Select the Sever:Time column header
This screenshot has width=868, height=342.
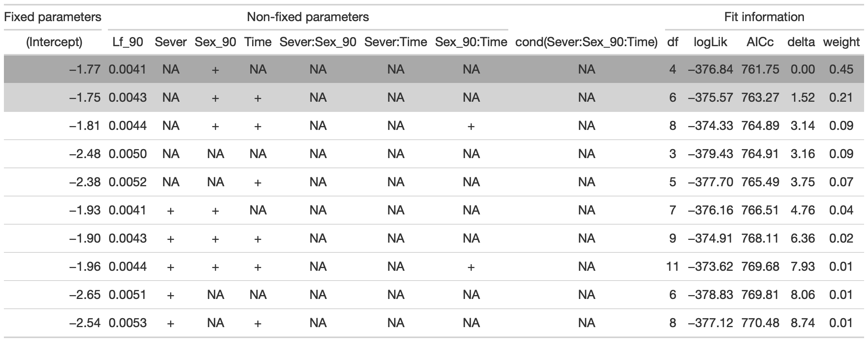tap(395, 42)
